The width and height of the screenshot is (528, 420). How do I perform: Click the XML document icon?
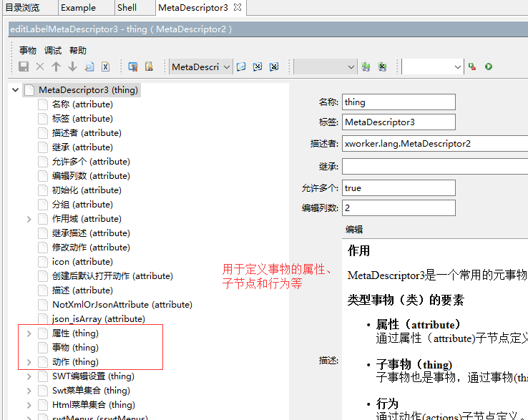point(105,67)
